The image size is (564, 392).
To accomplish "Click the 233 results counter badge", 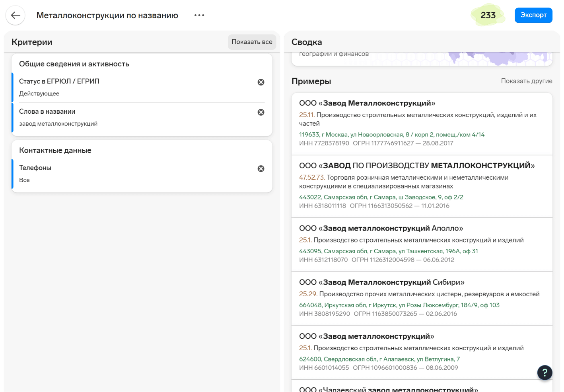I will click(x=488, y=15).
